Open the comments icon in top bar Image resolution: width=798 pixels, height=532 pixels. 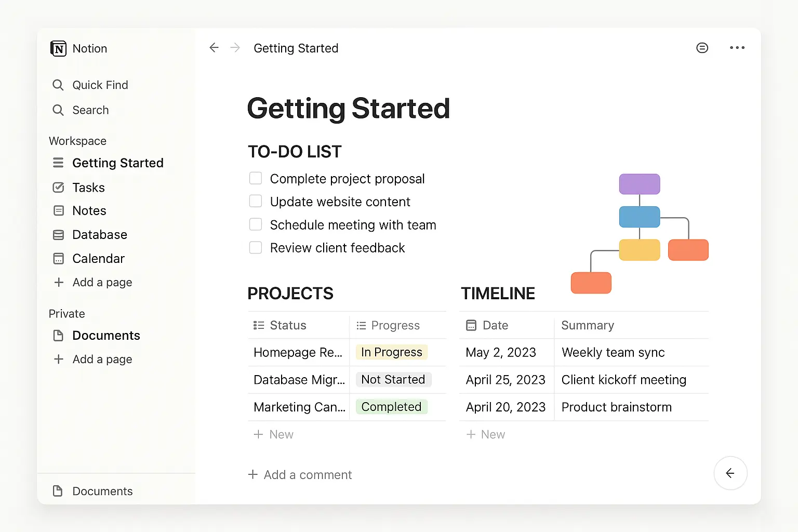[x=702, y=48]
